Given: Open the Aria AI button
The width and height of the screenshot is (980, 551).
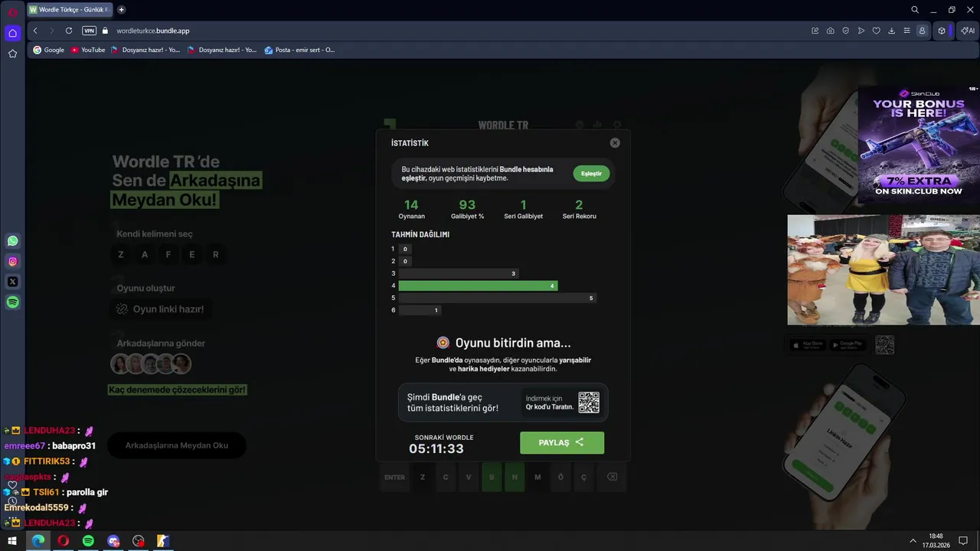Looking at the screenshot, I should pos(968,31).
